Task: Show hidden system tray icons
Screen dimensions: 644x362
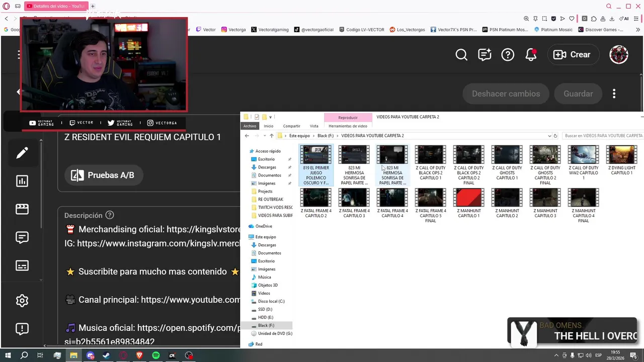Action: 557,355
